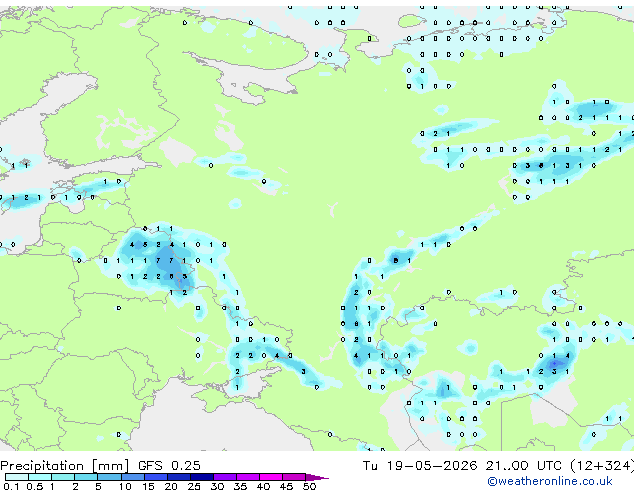Click the legend swatch for 5–10 mm
The height and width of the screenshot is (490, 634).
click(110, 477)
